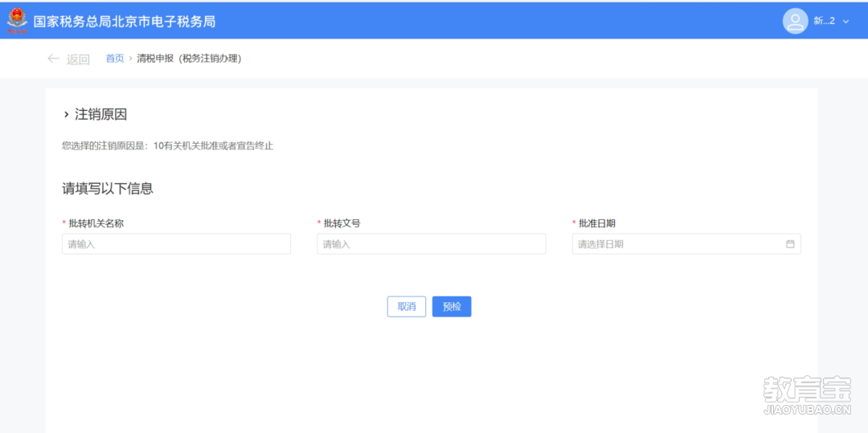Click the 批准日期 field label
The image size is (868, 433).
pyautogui.click(x=597, y=223)
